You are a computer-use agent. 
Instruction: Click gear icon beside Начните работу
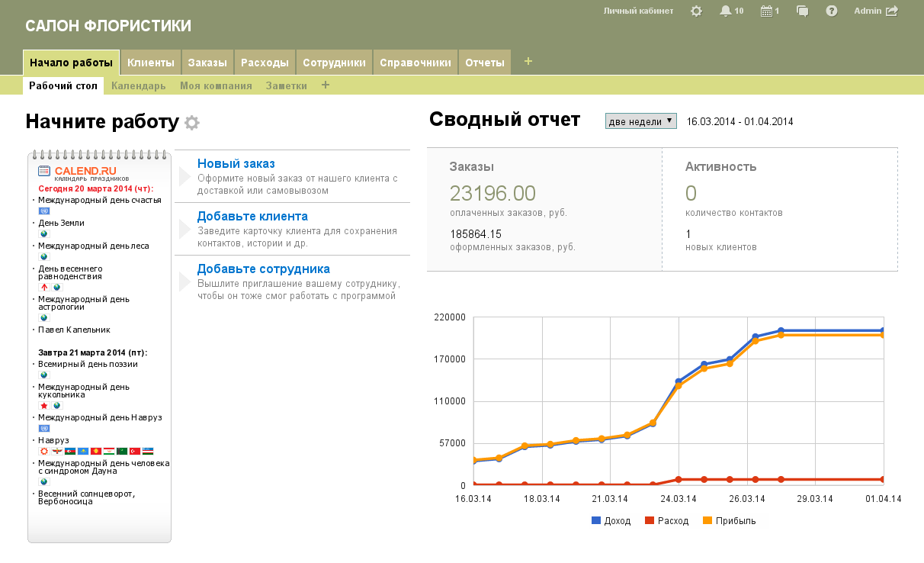192,123
